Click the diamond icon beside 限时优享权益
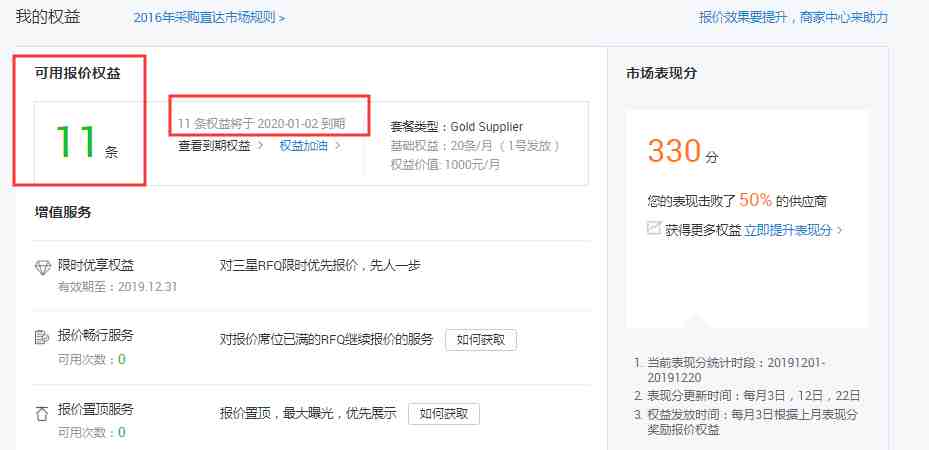 pyautogui.click(x=43, y=268)
